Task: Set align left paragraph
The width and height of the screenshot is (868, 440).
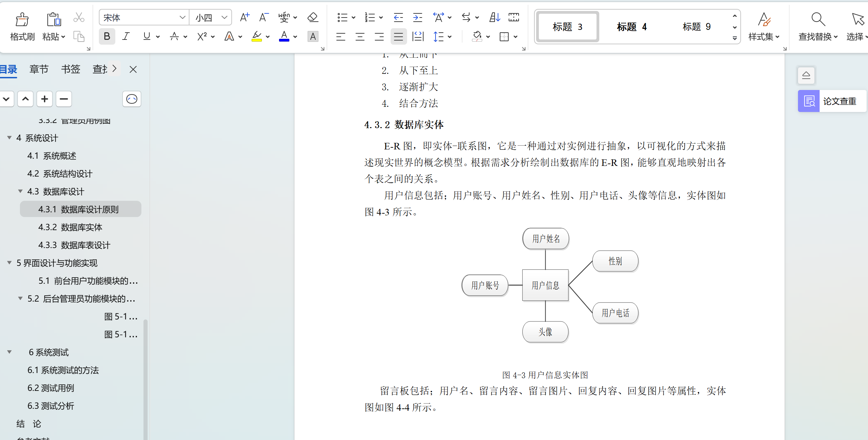Action: coord(340,36)
